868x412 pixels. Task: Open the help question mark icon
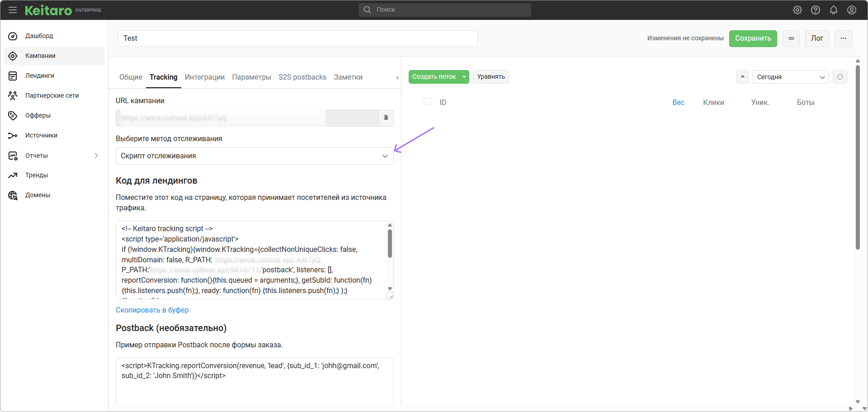816,10
